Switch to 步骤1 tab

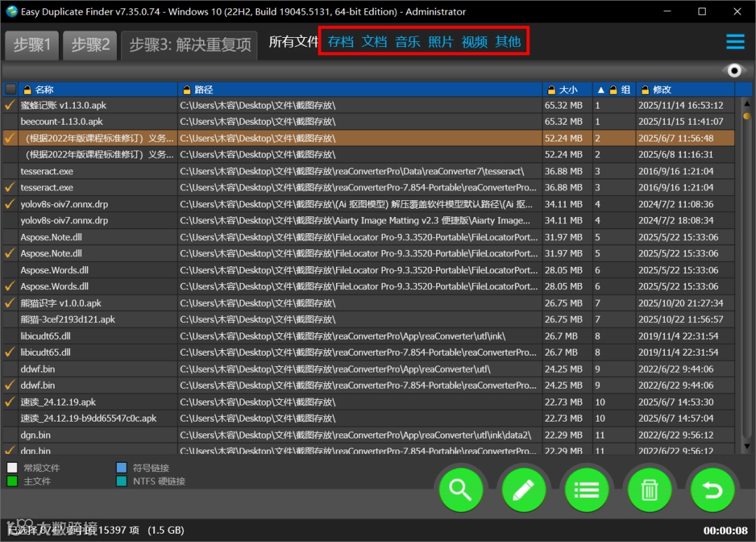pos(31,46)
